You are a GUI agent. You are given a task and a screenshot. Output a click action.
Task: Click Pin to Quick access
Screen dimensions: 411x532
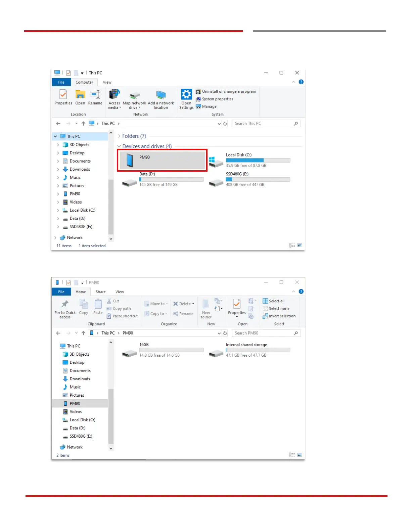point(65,309)
